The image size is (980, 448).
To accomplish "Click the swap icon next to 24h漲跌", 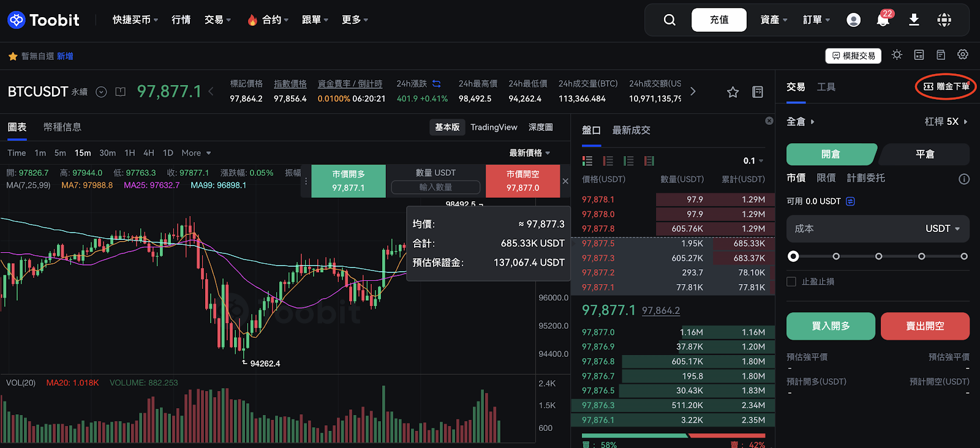I will [x=437, y=84].
